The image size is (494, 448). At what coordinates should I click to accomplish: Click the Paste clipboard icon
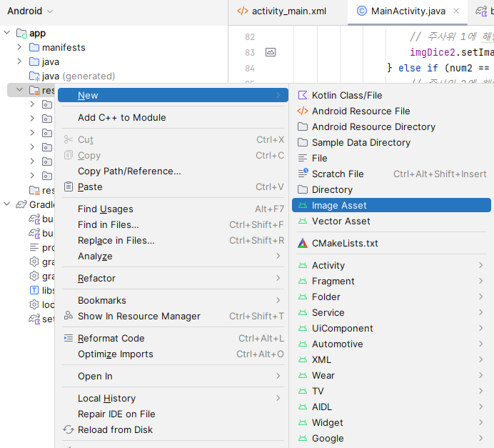point(69,186)
